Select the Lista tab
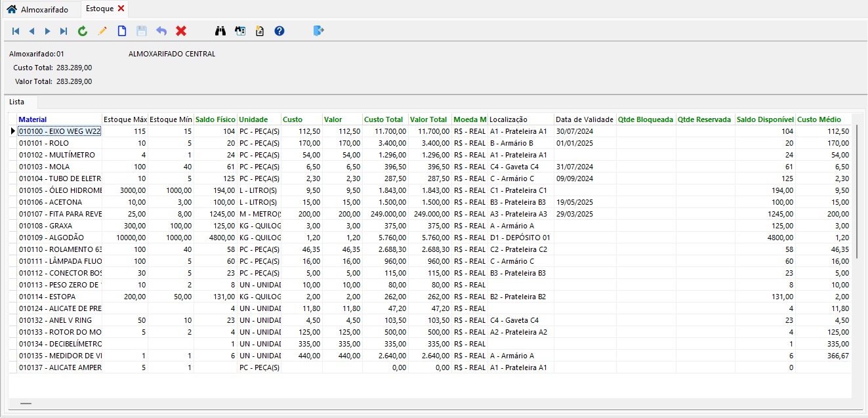 [x=17, y=102]
